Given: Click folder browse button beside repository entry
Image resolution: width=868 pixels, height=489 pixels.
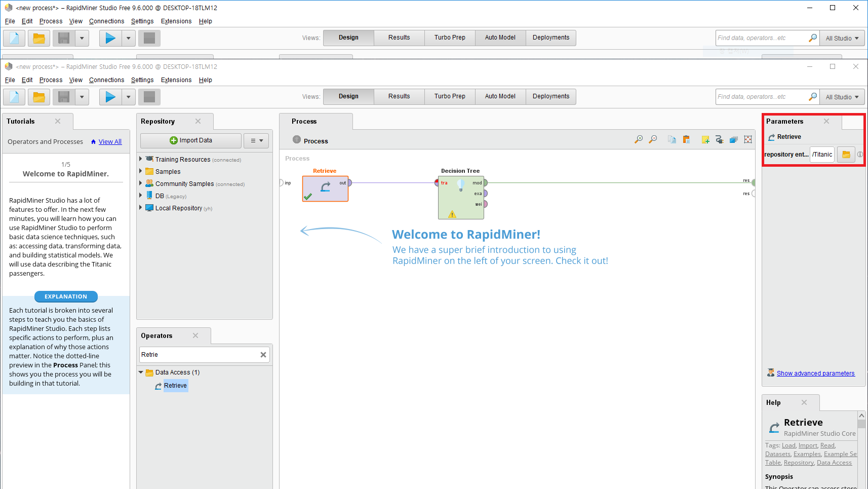Looking at the screenshot, I should (846, 155).
